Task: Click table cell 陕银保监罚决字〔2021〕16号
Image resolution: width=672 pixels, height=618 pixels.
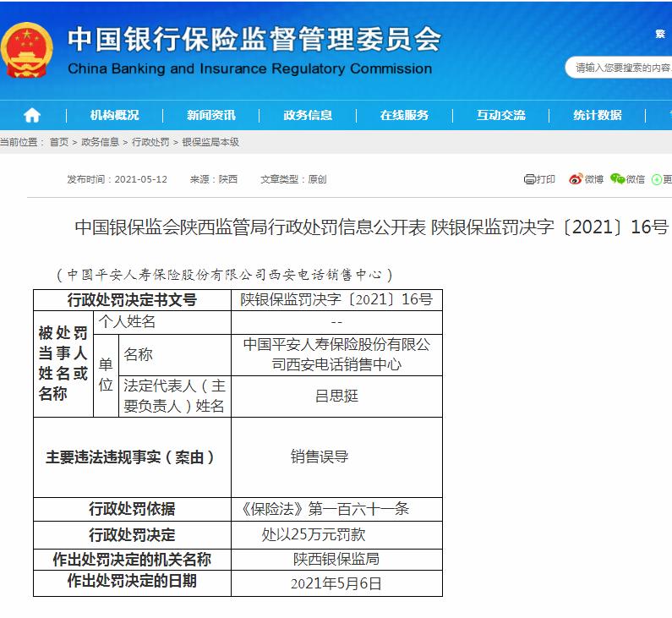Action: click(336, 299)
